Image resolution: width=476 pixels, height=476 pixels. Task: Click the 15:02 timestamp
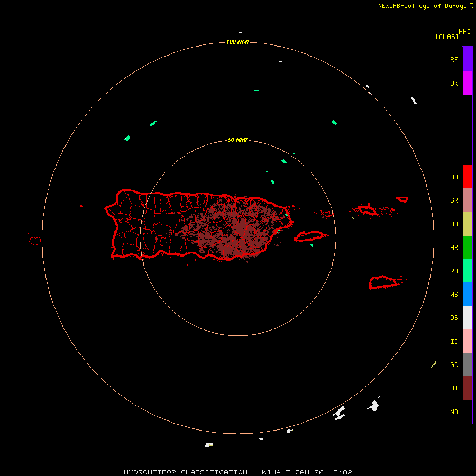click(x=341, y=472)
